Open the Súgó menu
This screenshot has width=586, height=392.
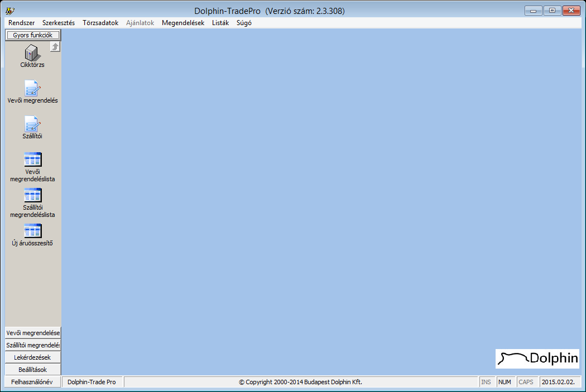[x=244, y=23]
